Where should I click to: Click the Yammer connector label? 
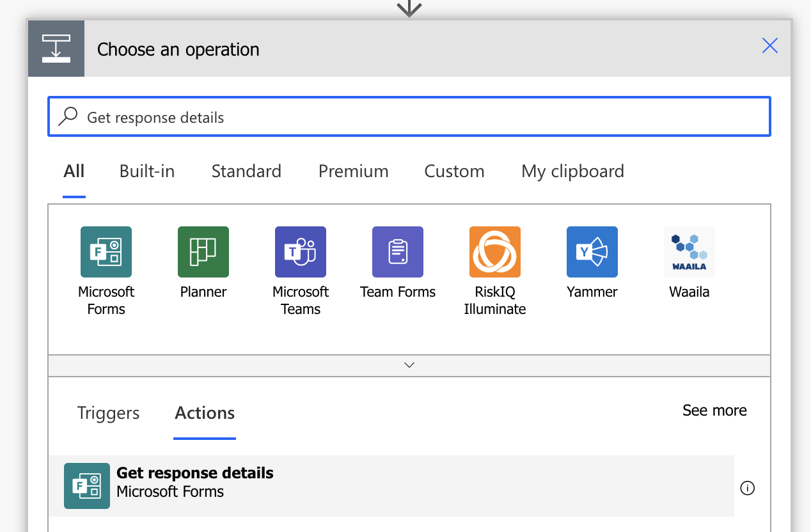coord(592,292)
